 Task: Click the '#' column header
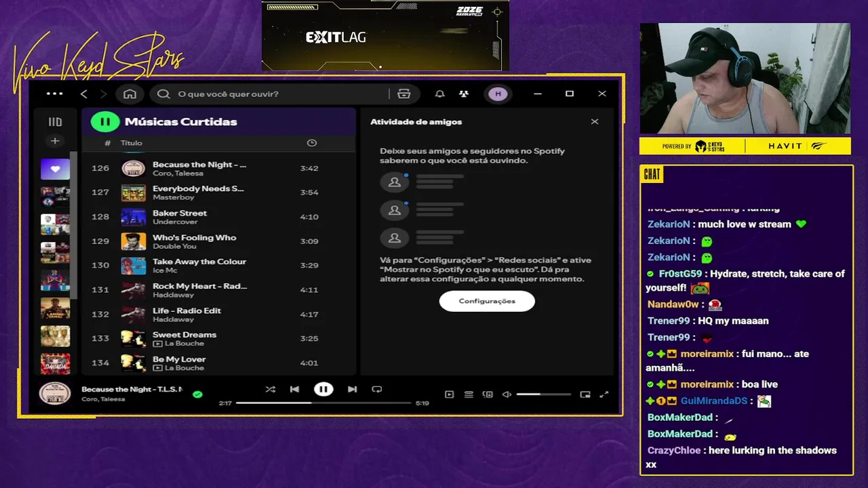coord(107,143)
